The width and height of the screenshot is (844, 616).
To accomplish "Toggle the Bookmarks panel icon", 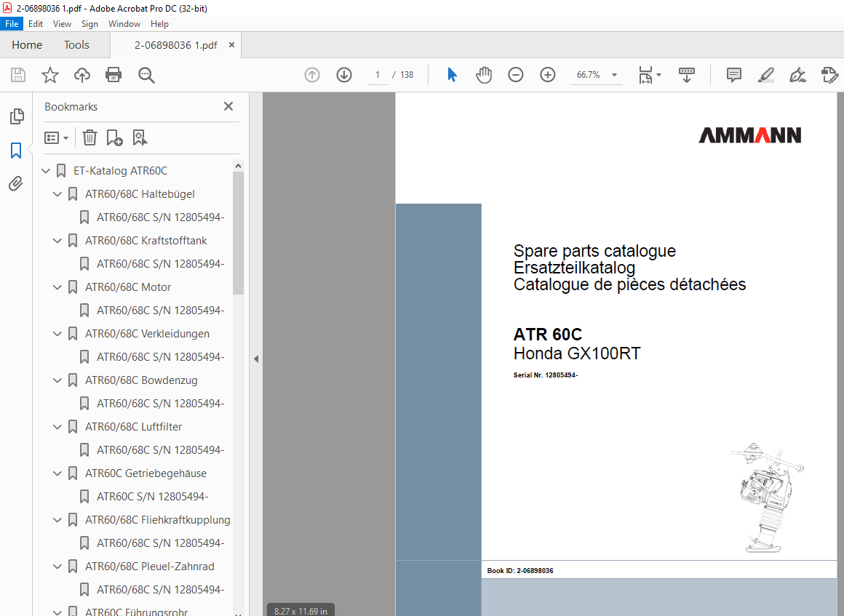I will (x=16, y=151).
